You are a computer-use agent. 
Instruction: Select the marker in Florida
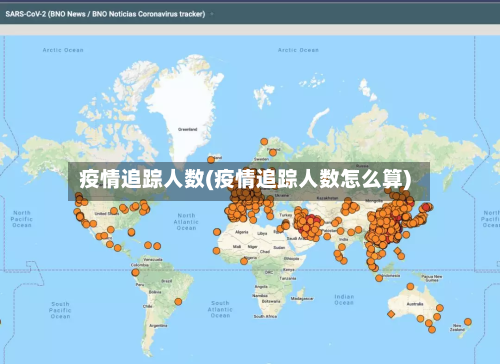132,232
